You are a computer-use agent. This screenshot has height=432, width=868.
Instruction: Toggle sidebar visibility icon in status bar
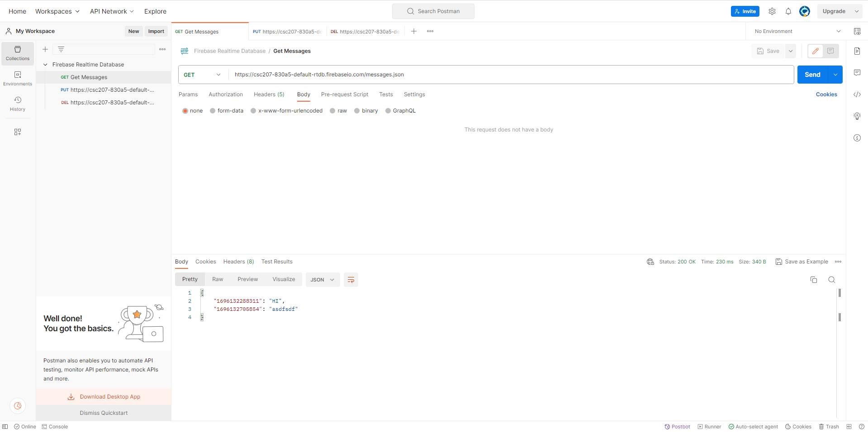pyautogui.click(x=5, y=427)
